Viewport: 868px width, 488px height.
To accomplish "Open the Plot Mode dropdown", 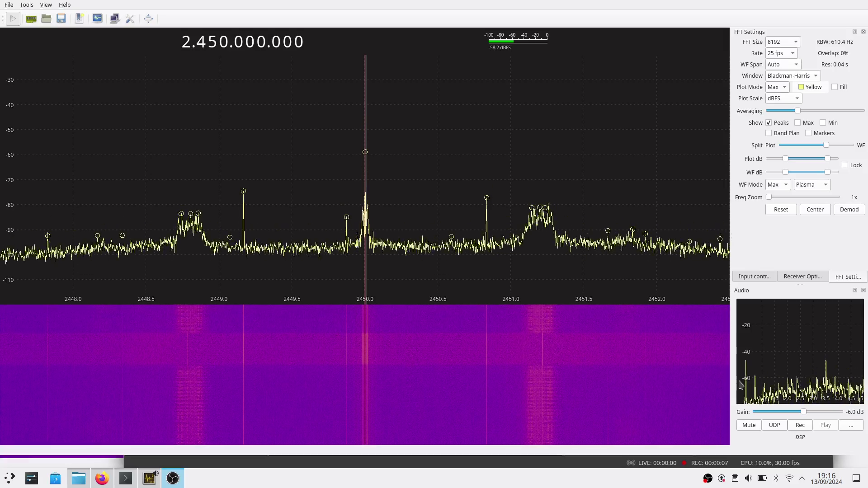I will pos(777,87).
